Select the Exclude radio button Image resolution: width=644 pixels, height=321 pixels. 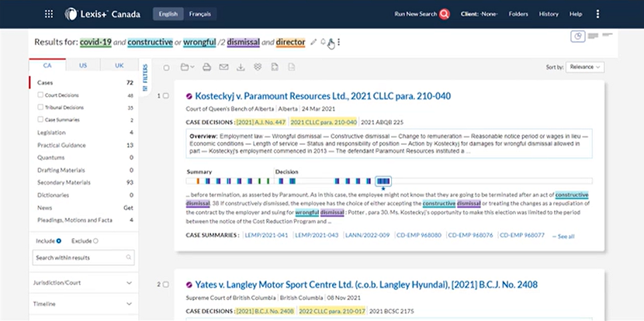point(95,241)
